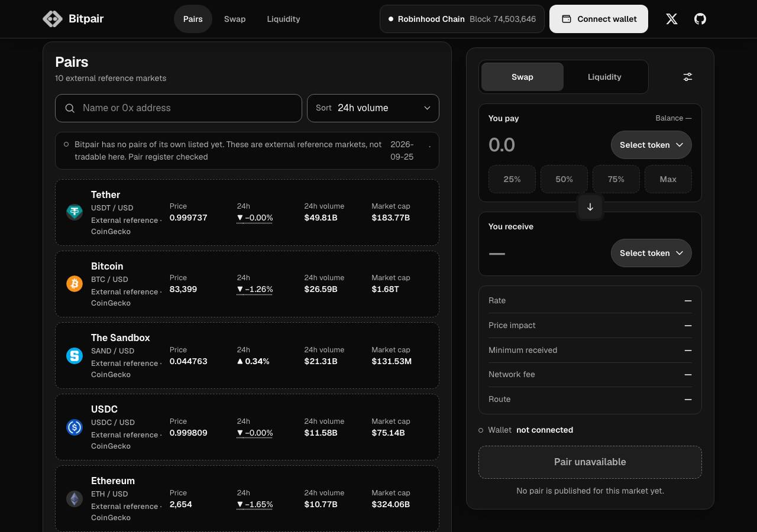Open the X (Twitter) link icon
The image size is (757, 532).
(671, 19)
